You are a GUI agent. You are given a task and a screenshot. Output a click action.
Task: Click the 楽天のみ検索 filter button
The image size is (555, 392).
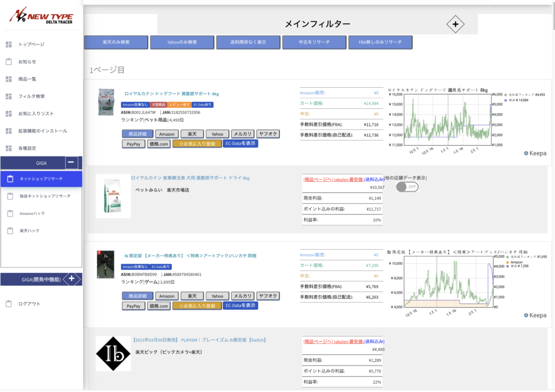pyautogui.click(x=116, y=42)
